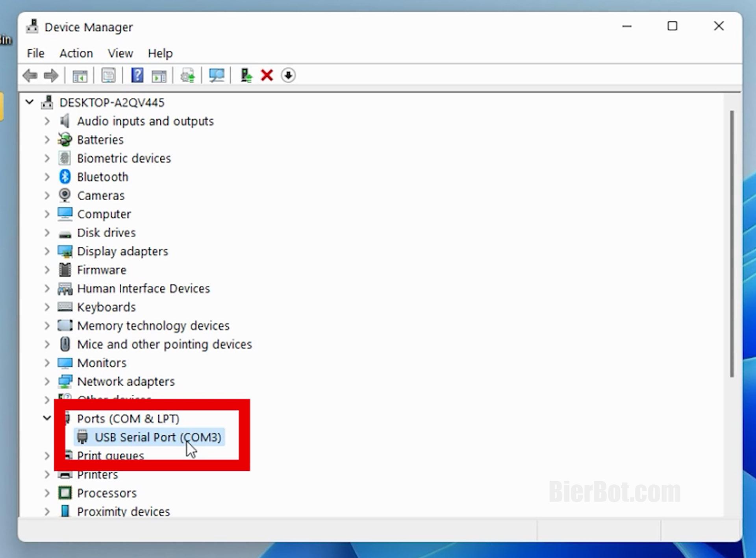Click the Add drivers icon with green arrow

[246, 75]
